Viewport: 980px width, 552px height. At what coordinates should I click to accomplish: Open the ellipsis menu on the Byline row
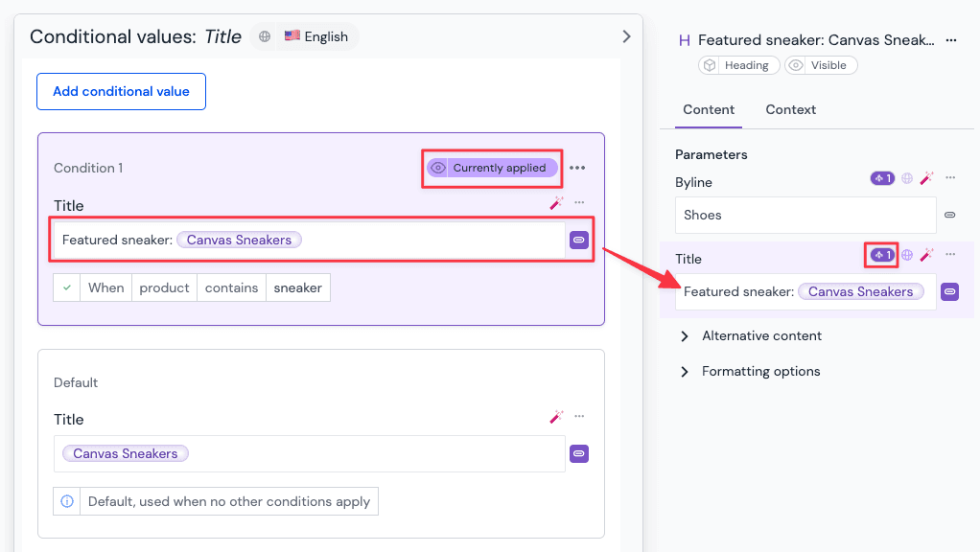(x=950, y=178)
